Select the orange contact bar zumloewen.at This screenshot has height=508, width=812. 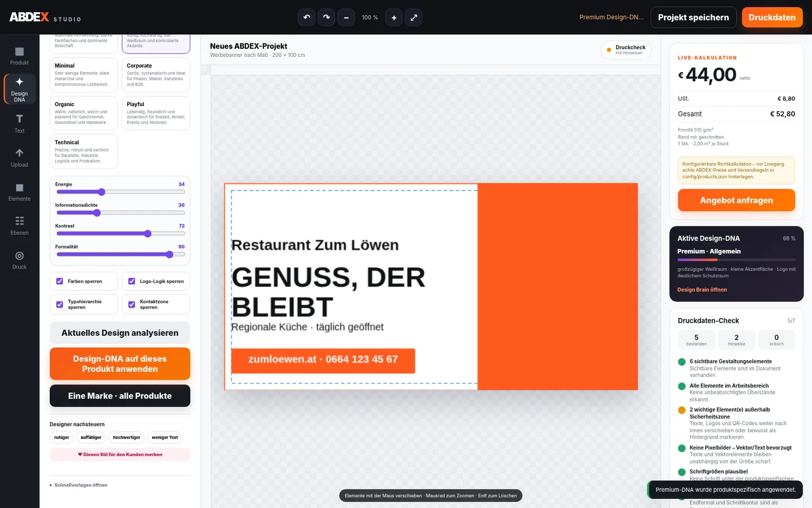click(x=323, y=361)
